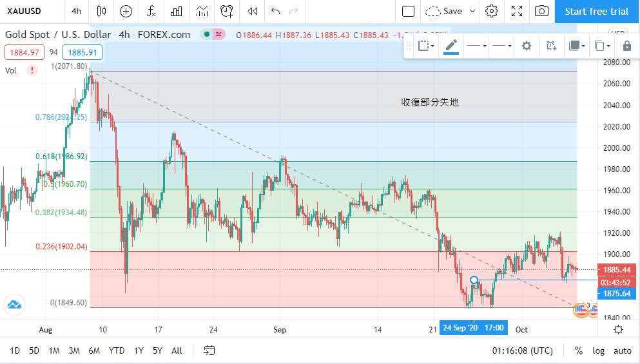Open the line style dropdown in drawing toolbar

[501, 46]
